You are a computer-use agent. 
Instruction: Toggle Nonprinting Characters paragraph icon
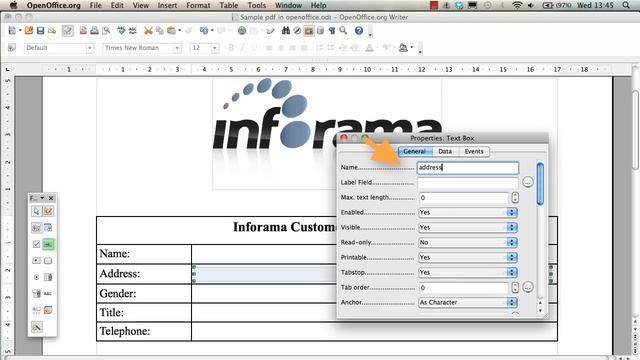[x=332, y=31]
